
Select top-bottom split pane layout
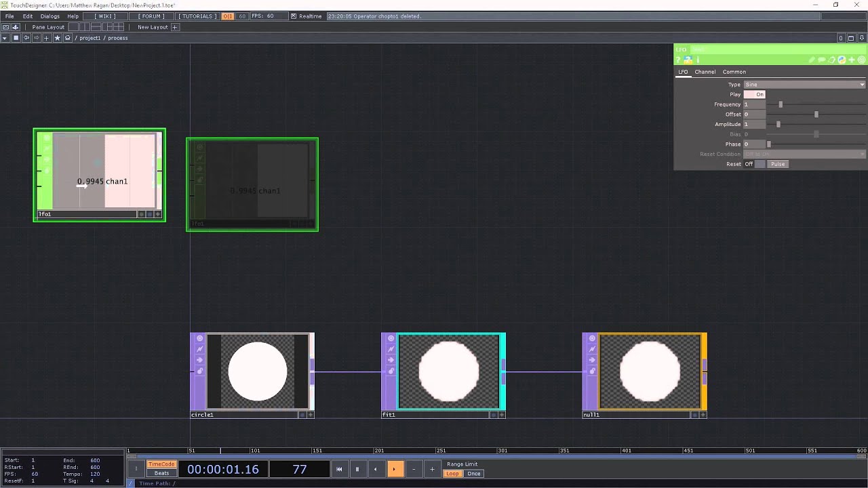[96, 27]
